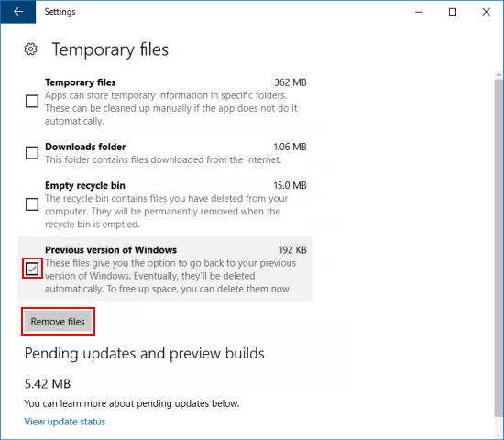
Task: Select the 1.06 MB size value
Action: point(290,147)
